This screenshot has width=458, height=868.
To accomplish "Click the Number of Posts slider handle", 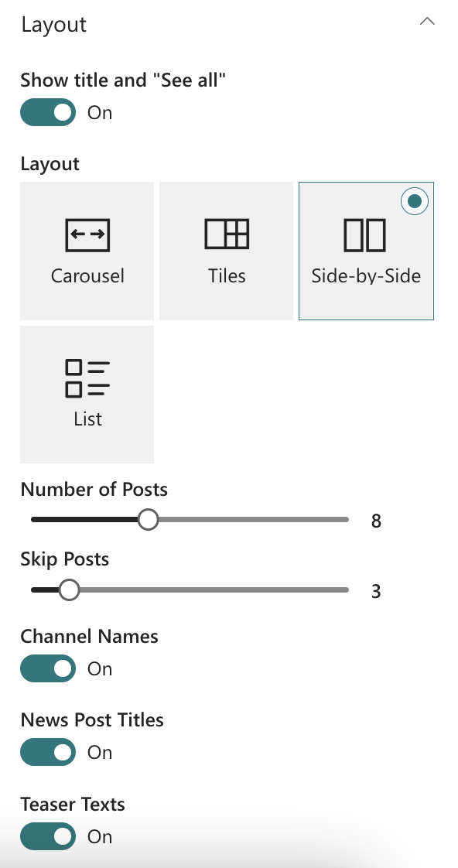I will coord(148,520).
